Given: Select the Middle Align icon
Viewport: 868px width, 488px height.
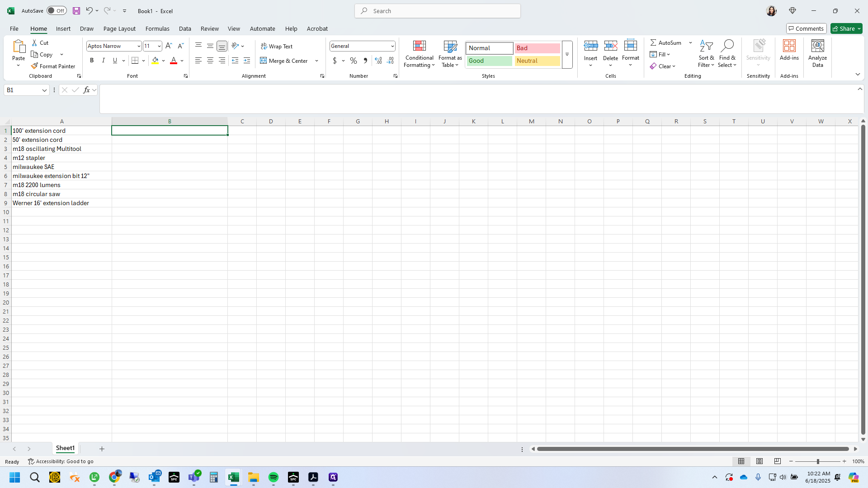Looking at the screenshot, I should 210,46.
